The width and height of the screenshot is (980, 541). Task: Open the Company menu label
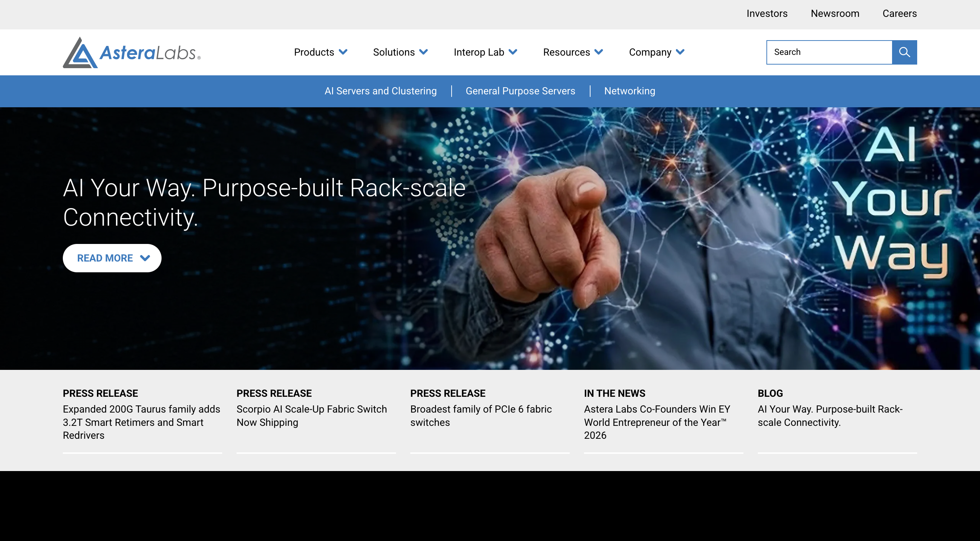click(650, 52)
